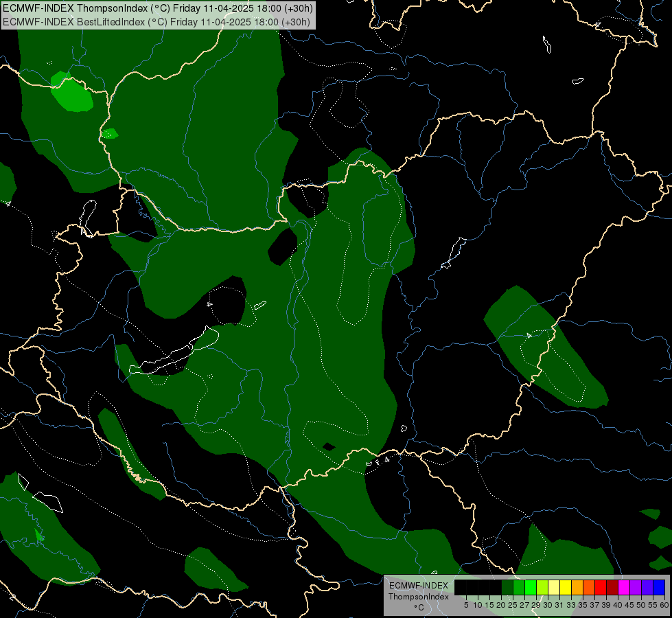Click legend tick value 35
This screenshot has height=618, width=672.
point(583,605)
